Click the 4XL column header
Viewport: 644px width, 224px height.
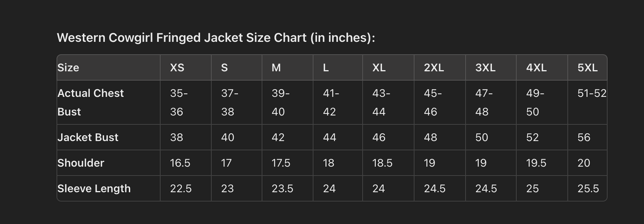click(x=536, y=68)
